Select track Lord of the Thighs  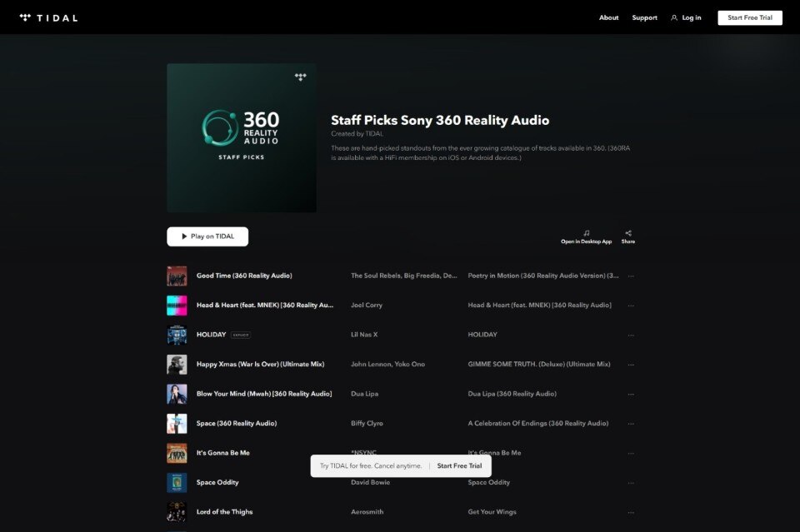pyautogui.click(x=224, y=512)
